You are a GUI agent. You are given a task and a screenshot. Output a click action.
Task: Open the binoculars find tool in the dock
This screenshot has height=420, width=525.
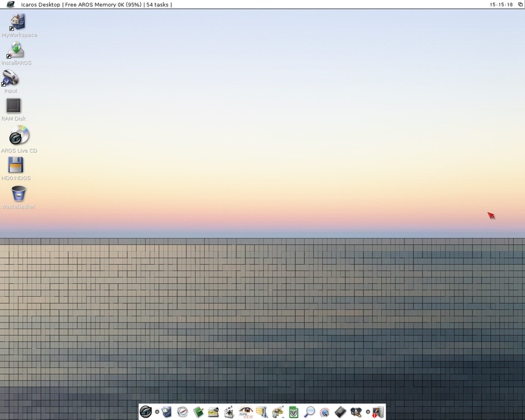tap(356, 412)
